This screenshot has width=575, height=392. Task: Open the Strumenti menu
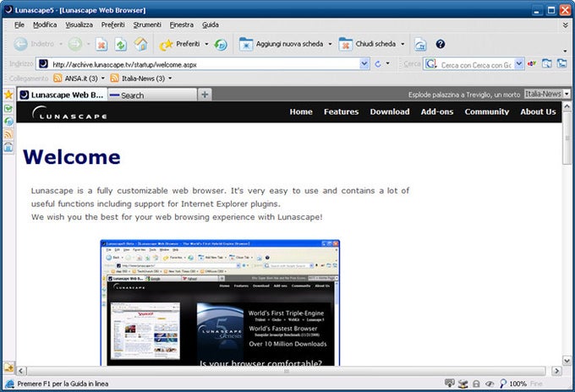(147, 24)
